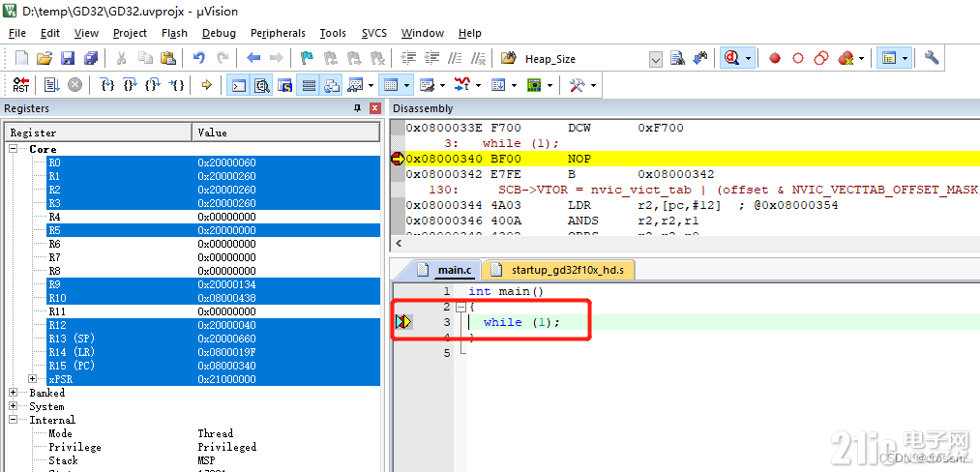This screenshot has width=980, height=472.
Task: Select the R15 (PC) register row
Action: coord(213,365)
